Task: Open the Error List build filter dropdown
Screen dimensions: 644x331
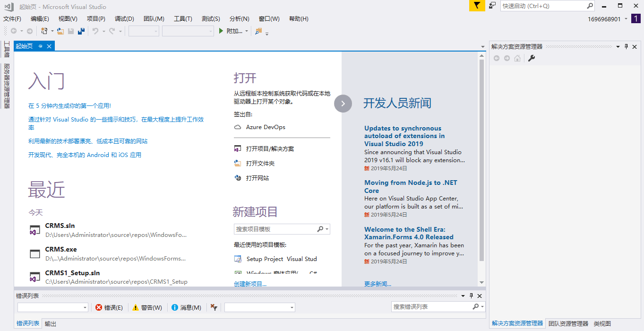Action: (x=259, y=307)
